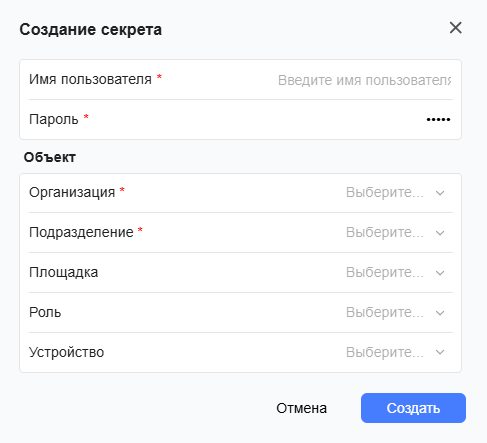Open the Устройство dropdown

click(395, 352)
